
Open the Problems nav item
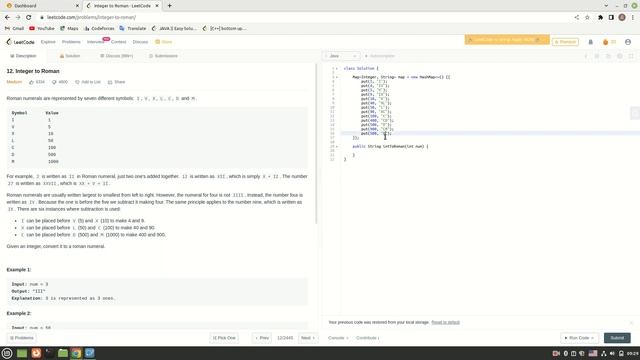tap(71, 42)
